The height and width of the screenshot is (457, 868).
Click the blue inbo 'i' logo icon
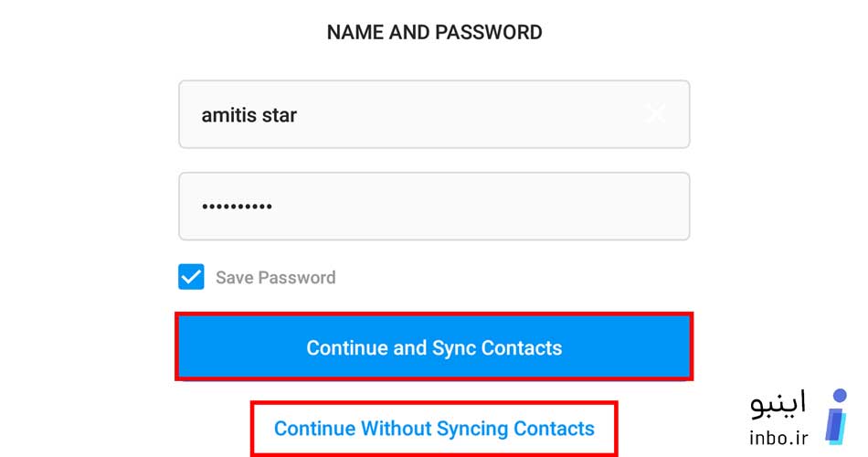(836, 416)
